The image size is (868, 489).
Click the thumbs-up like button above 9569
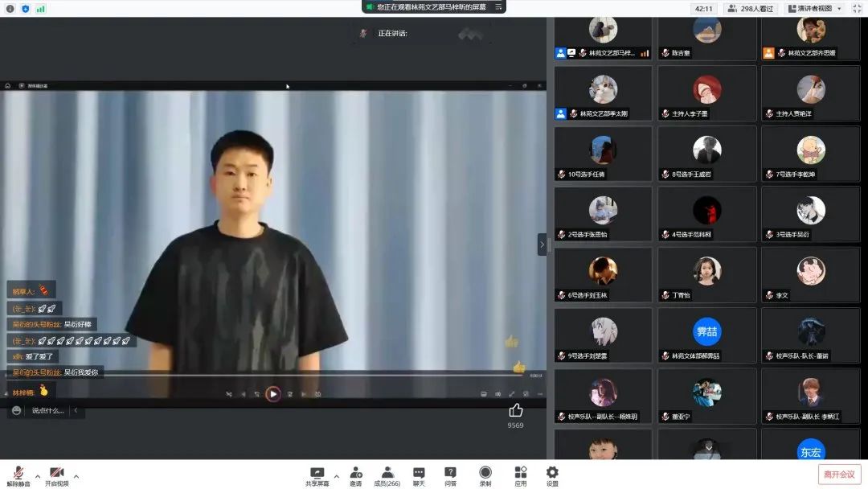(515, 410)
